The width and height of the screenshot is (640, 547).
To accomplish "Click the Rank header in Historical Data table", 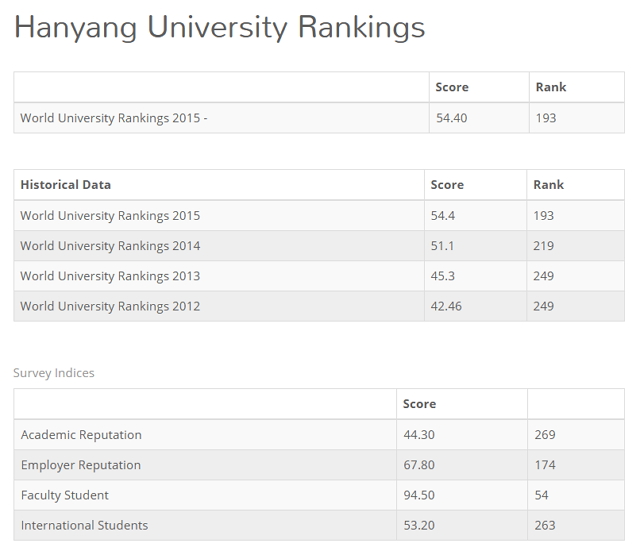I will pyautogui.click(x=549, y=185).
